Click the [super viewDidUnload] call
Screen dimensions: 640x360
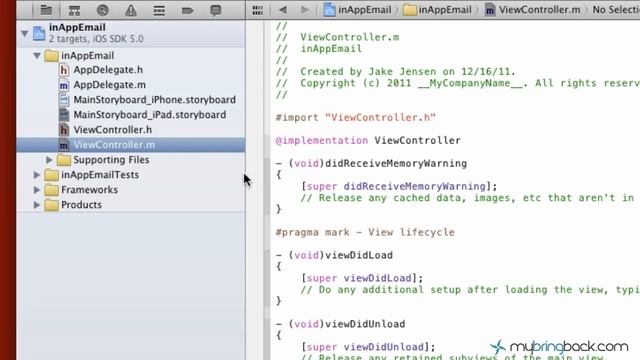coord(368,347)
